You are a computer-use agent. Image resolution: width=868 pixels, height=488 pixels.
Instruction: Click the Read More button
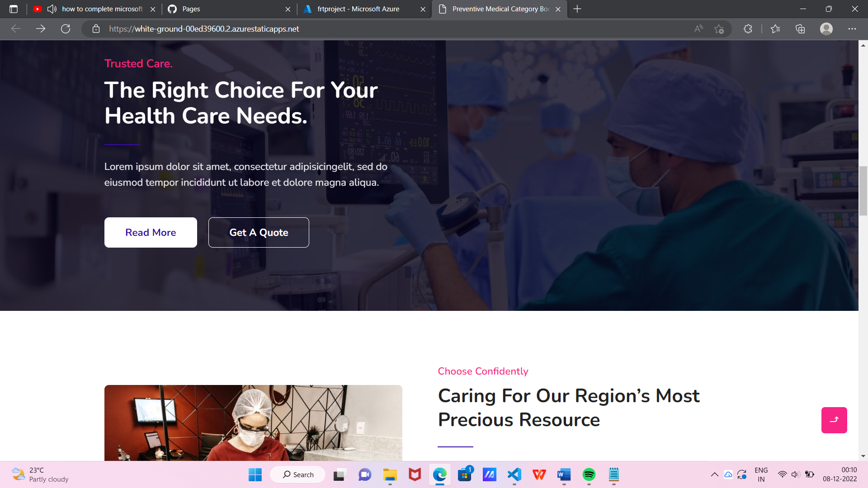click(x=151, y=232)
